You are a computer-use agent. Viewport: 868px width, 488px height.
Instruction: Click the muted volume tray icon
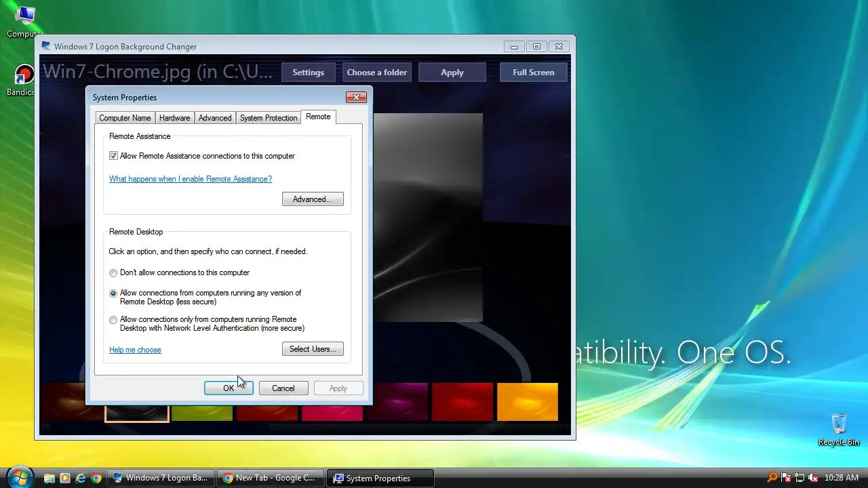pyautogui.click(x=813, y=478)
